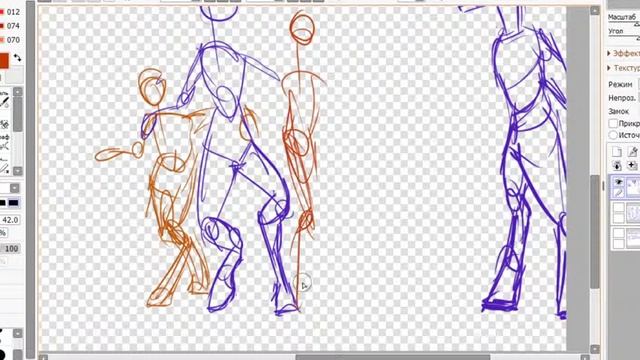
Task: Click the orange foreground color swatch
Action: click(x=4, y=61)
